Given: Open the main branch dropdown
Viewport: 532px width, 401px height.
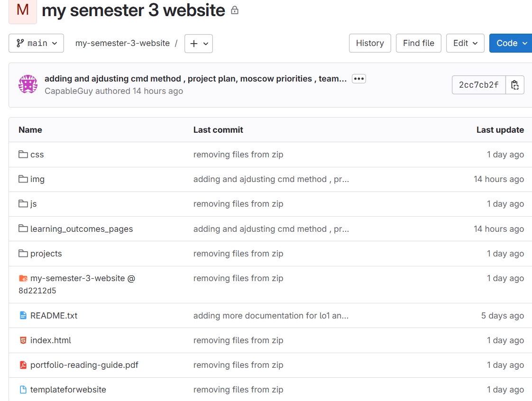Looking at the screenshot, I should [36, 43].
